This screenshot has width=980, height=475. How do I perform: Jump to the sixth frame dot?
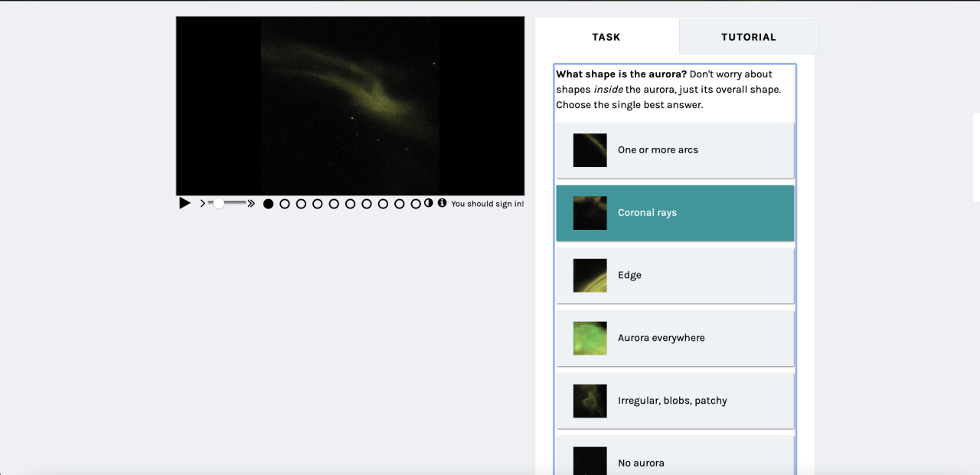[351, 204]
